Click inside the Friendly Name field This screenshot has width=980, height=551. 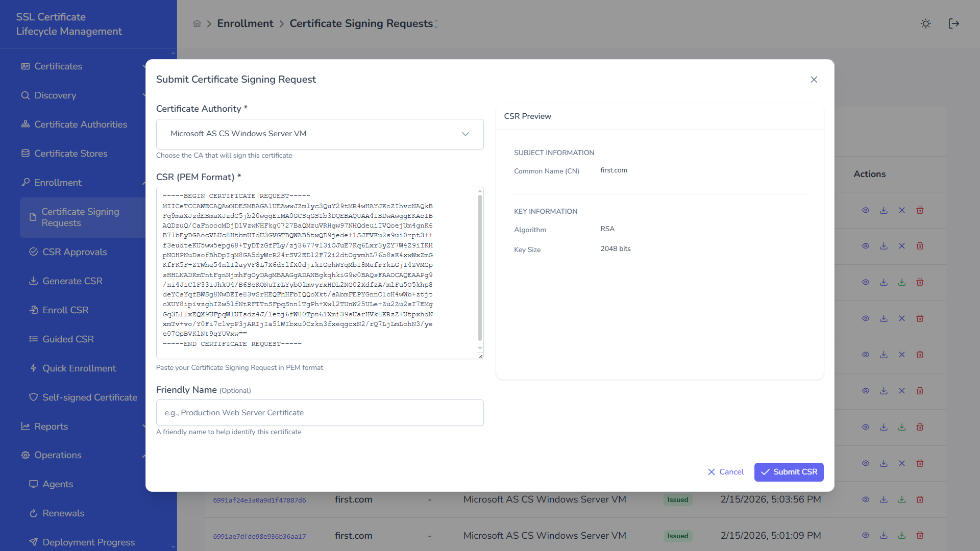click(320, 413)
